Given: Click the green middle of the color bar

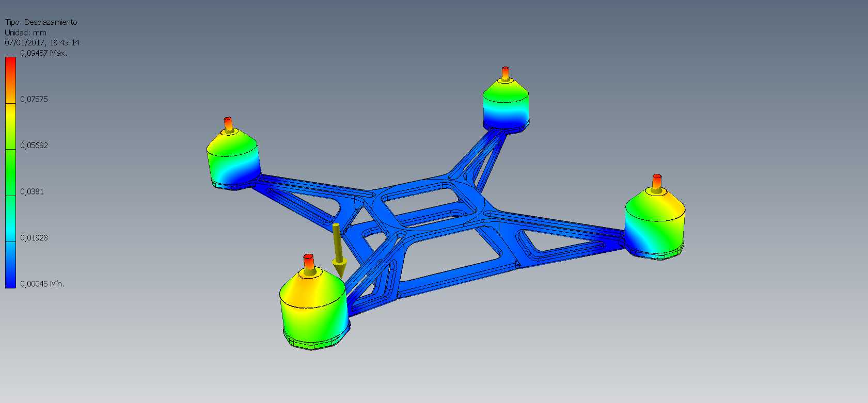Looking at the screenshot, I should click(x=10, y=173).
